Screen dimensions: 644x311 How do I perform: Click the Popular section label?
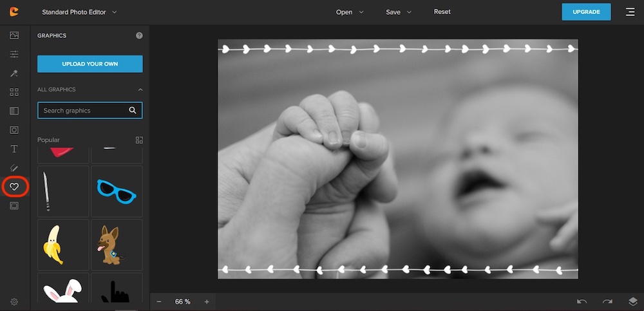point(48,140)
